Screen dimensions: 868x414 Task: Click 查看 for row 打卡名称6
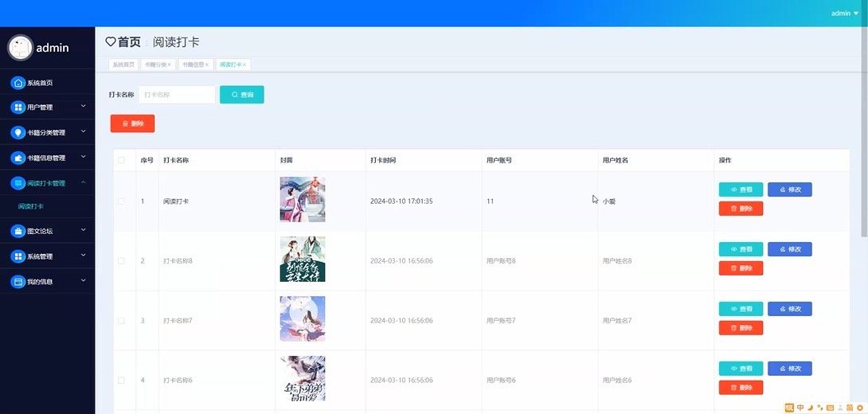pyautogui.click(x=741, y=369)
